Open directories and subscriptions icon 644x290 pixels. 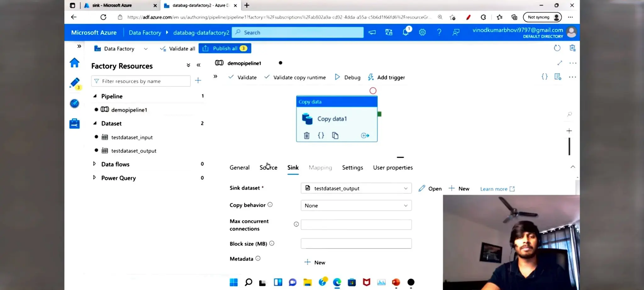(x=389, y=32)
